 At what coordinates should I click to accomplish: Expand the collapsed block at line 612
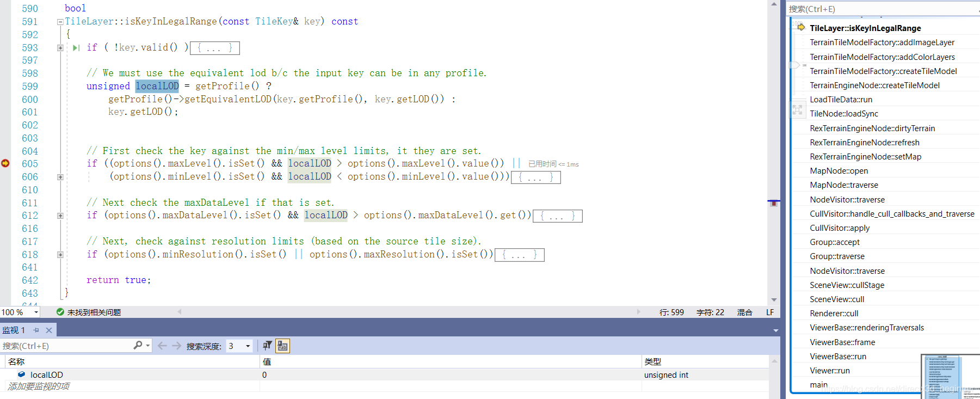coord(60,216)
